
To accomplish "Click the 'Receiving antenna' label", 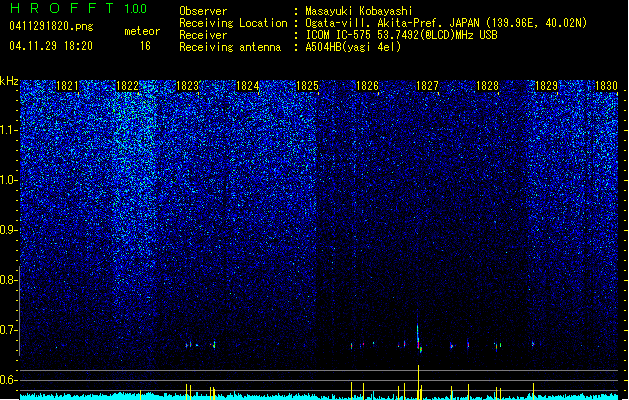I will click(x=230, y=47).
